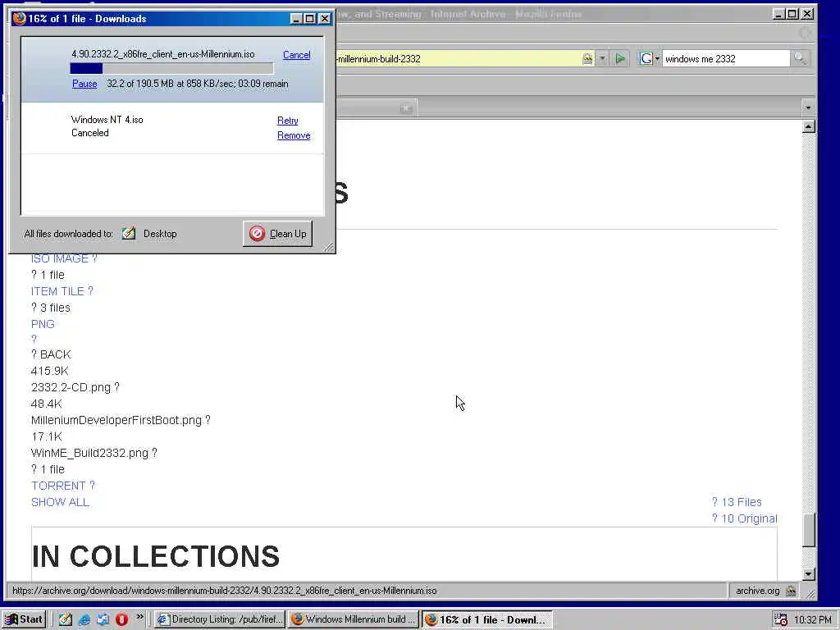Screen dimensions: 840x630
Task: Click the padlock icon in the address bar
Action: pyautogui.click(x=587, y=58)
